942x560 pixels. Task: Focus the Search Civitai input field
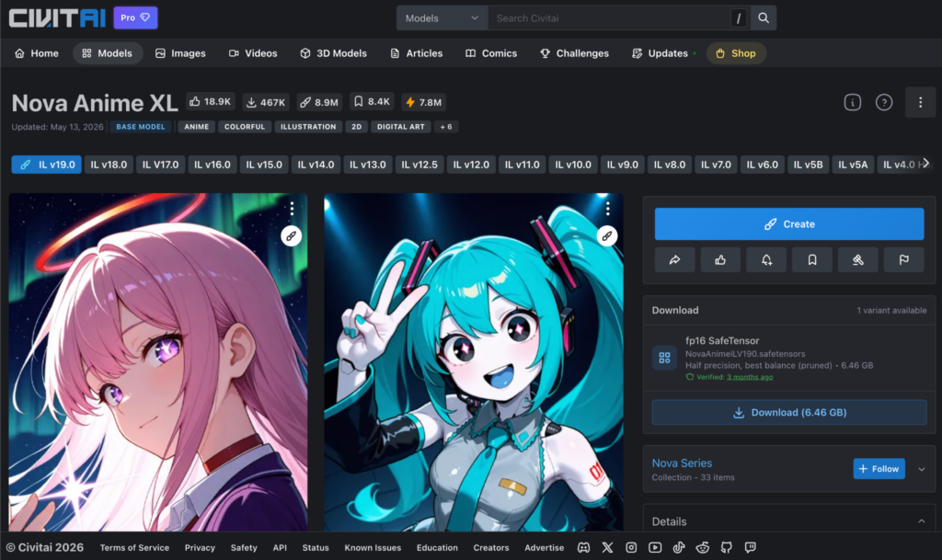pyautogui.click(x=609, y=18)
